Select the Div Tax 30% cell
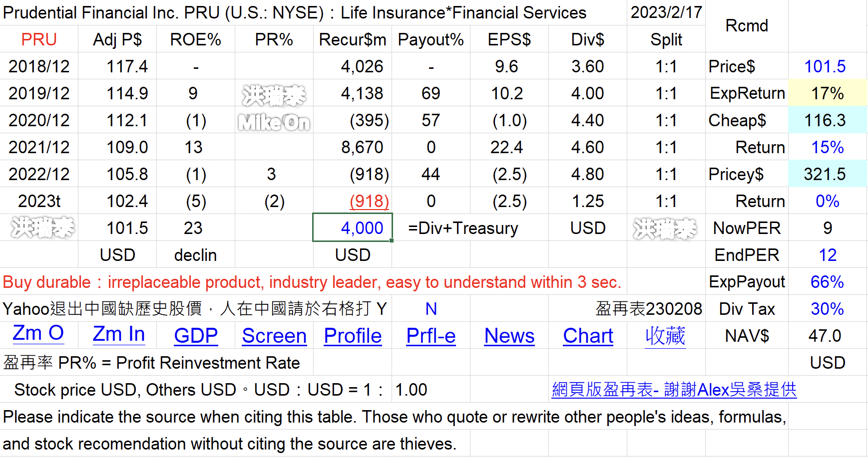 (x=827, y=309)
